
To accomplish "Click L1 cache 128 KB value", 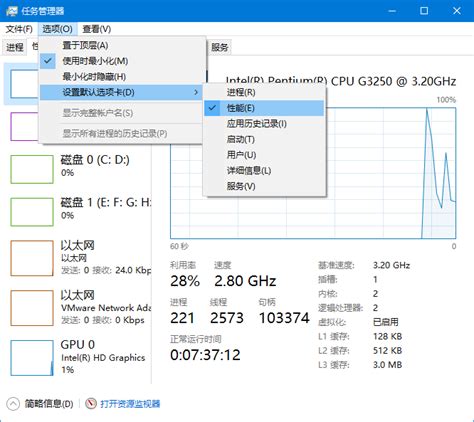I will pyautogui.click(x=387, y=336).
